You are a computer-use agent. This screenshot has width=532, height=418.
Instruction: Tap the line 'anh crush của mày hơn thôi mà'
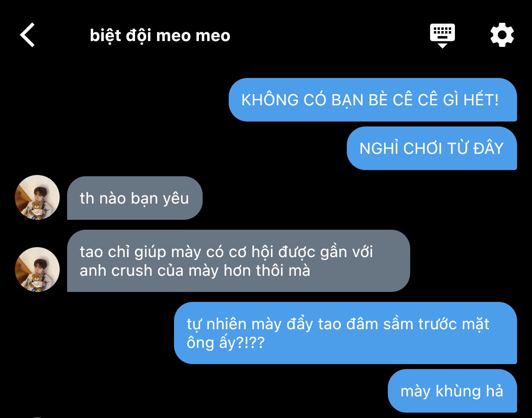[x=195, y=271]
